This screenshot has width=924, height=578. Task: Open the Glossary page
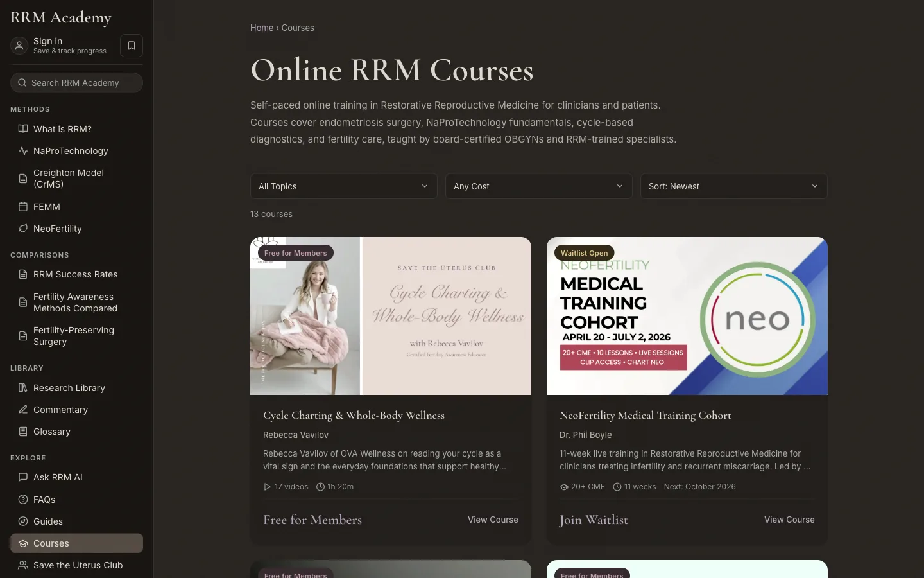pyautogui.click(x=76, y=432)
